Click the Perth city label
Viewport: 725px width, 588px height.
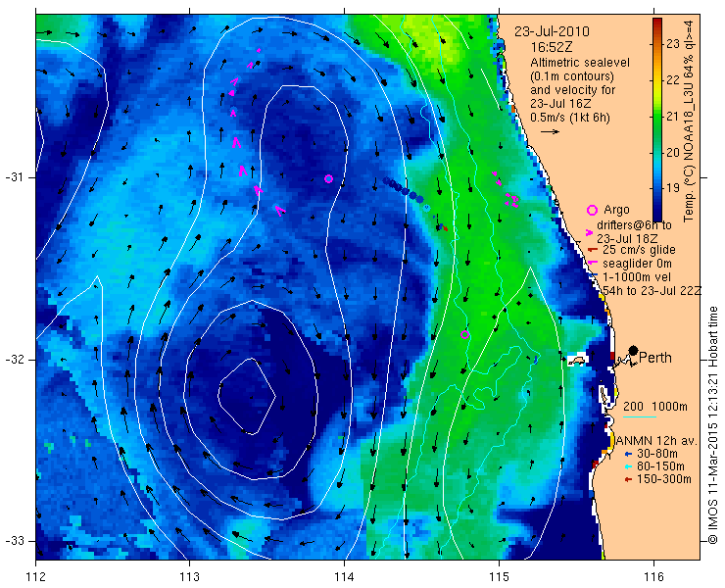coord(655,358)
